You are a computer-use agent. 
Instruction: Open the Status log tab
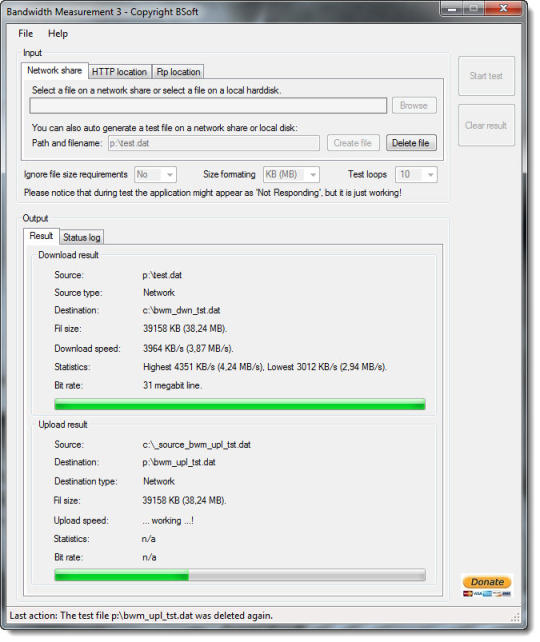82,237
